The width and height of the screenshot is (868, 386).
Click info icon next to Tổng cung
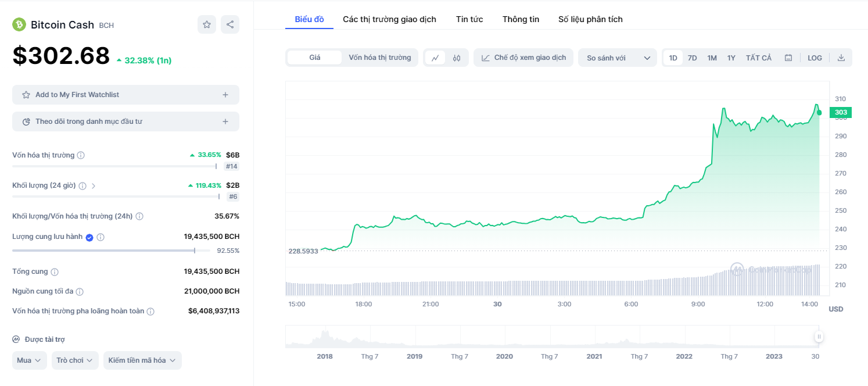55,272
